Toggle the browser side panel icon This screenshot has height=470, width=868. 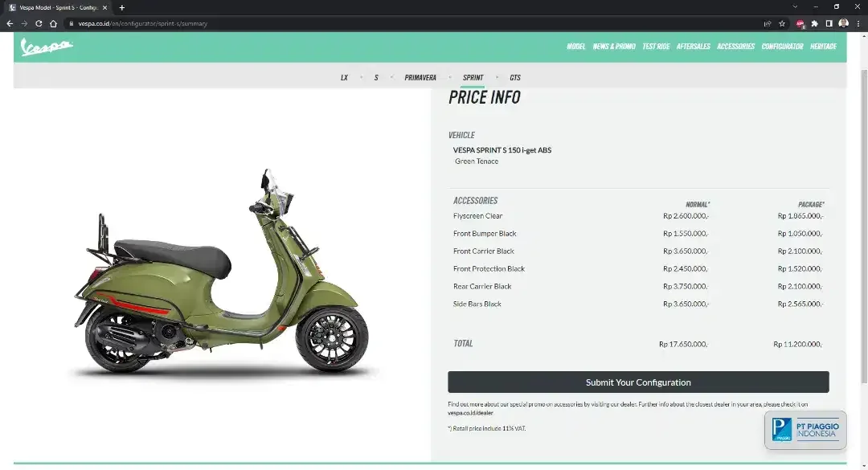pos(829,23)
